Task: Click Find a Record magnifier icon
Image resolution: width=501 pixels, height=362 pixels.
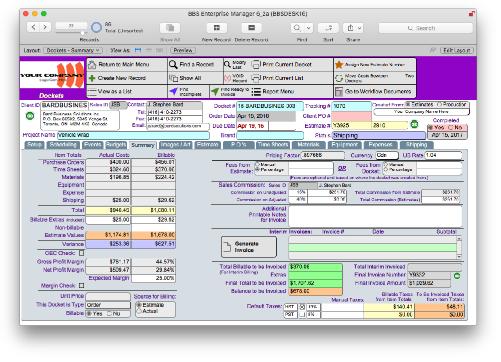Action: click(x=173, y=64)
